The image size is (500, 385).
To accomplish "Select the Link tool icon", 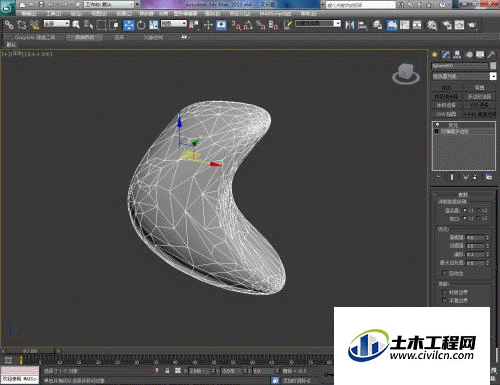I will tap(9, 25).
